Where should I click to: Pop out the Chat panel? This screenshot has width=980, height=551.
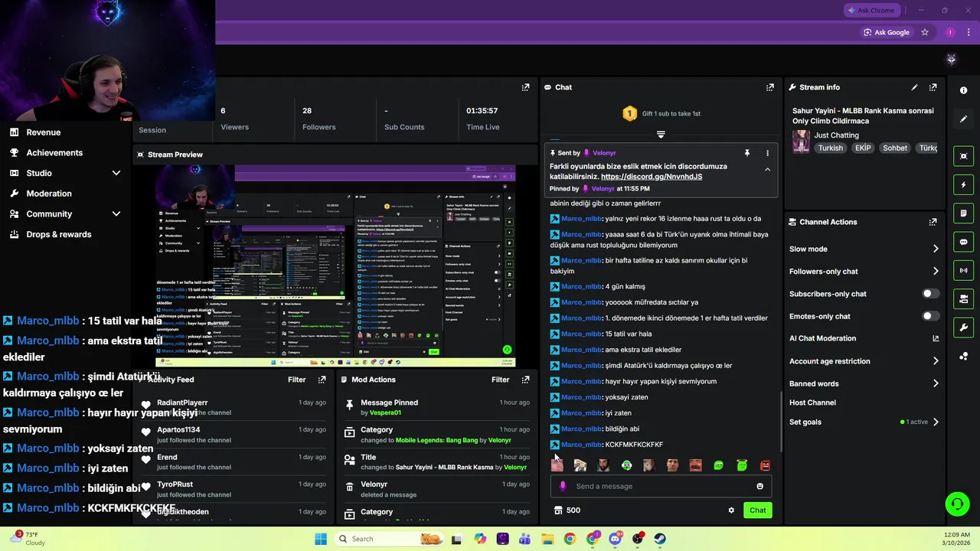(x=769, y=87)
